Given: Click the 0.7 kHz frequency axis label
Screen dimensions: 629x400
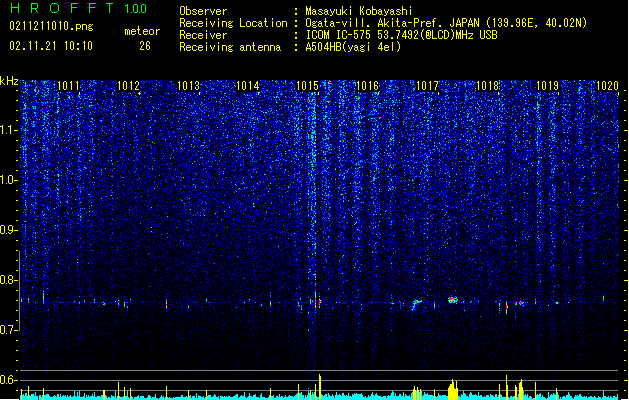Looking at the screenshot, I should coord(9,330).
